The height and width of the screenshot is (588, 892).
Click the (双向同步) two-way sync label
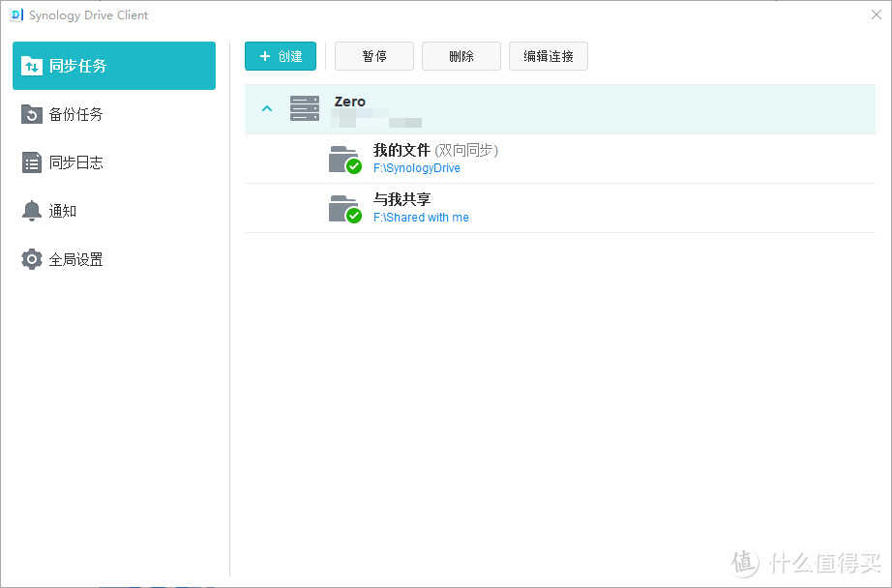coord(466,150)
